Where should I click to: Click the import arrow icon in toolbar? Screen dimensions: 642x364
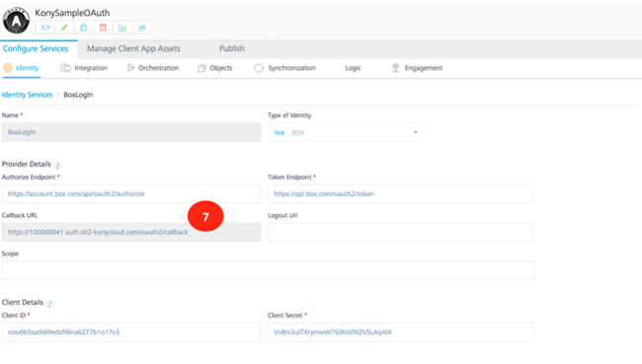pyautogui.click(x=141, y=28)
